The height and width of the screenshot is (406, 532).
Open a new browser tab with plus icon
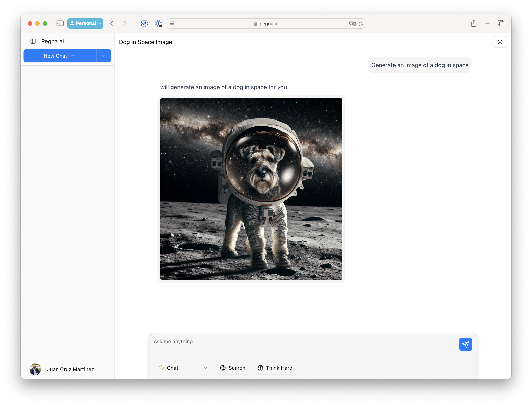pos(487,23)
